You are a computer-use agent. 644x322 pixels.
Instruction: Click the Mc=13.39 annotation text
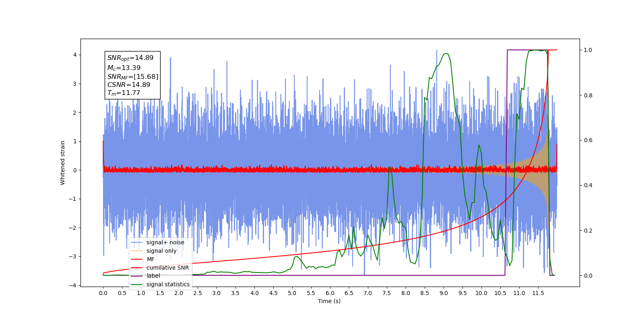(124, 68)
